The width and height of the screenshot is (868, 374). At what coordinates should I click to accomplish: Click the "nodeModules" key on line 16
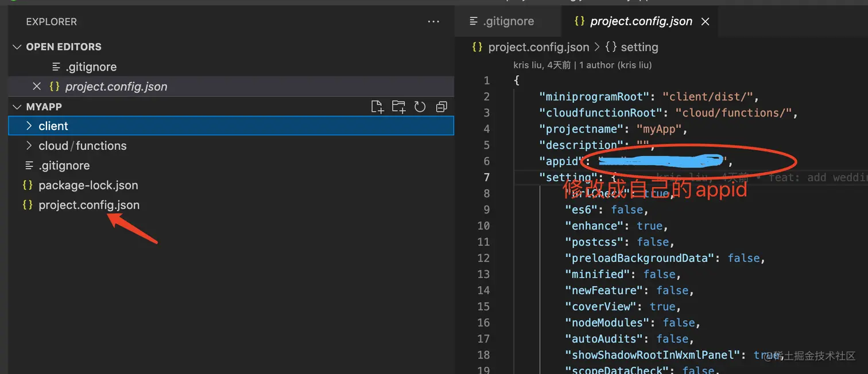coord(607,322)
